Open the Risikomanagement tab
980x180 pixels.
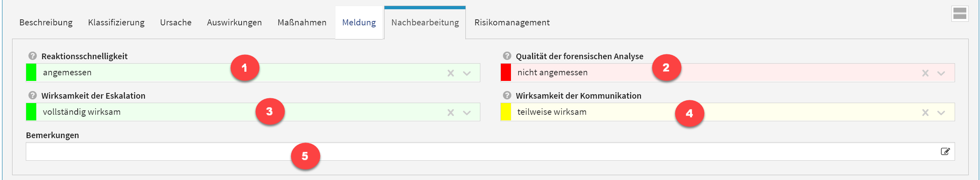coord(512,23)
